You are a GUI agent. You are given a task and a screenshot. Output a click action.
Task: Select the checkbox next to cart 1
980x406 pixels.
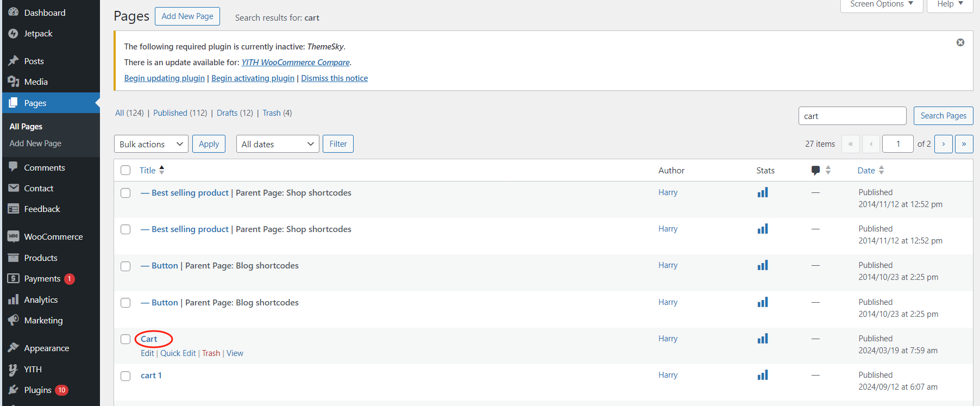pyautogui.click(x=125, y=376)
